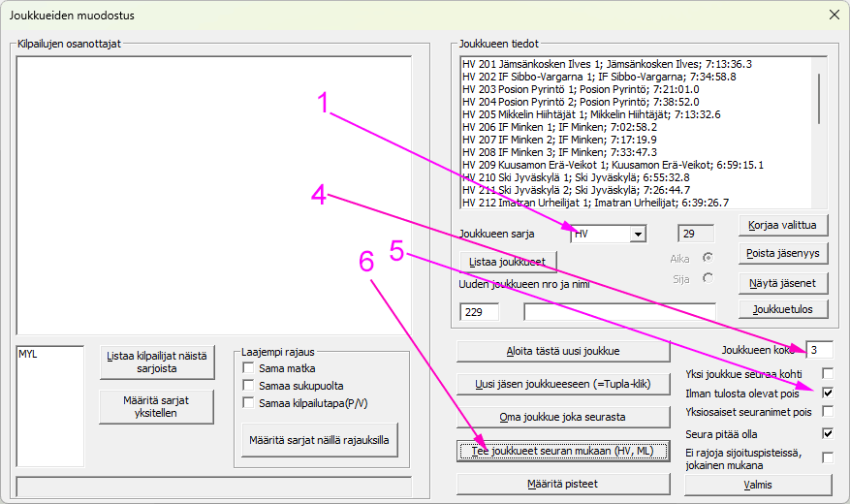Open Joukkuetulos button
The height and width of the screenshot is (504, 850).
[x=783, y=309]
